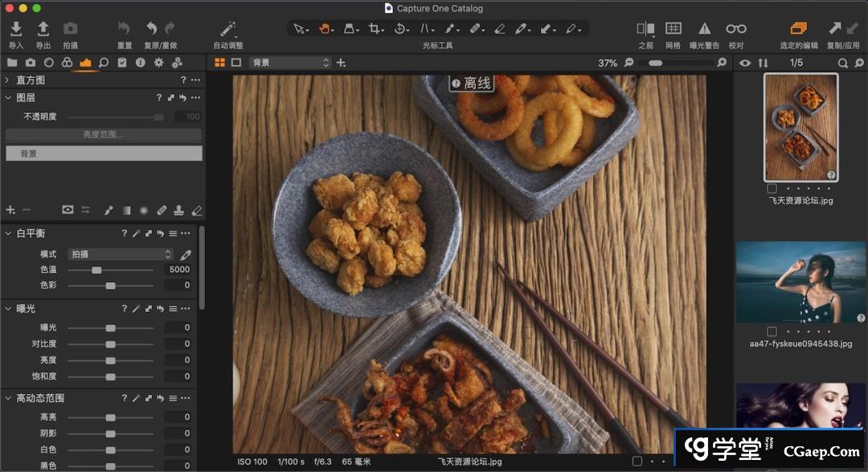Click the 校对 proofing glasses icon
868x472 pixels.
point(735,29)
